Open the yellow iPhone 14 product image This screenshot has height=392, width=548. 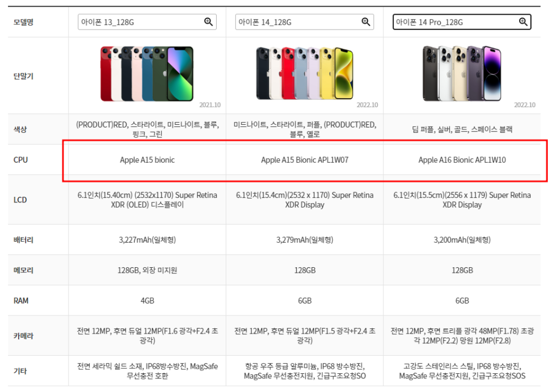pos(305,74)
